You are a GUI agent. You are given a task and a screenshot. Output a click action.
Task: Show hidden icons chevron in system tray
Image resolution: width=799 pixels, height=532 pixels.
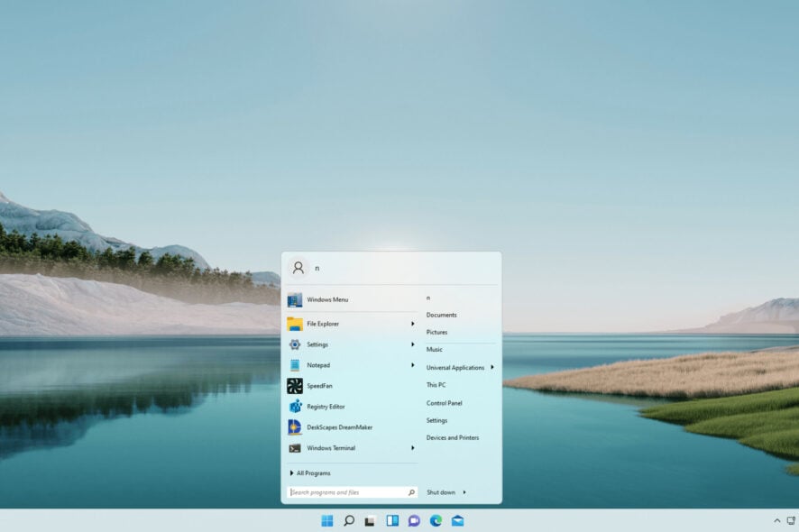(x=777, y=520)
